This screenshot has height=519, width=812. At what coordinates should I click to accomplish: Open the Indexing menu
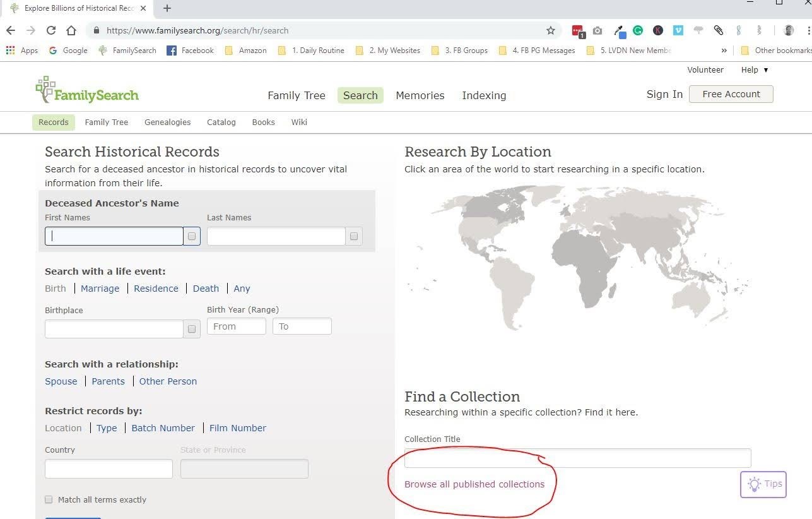point(484,95)
